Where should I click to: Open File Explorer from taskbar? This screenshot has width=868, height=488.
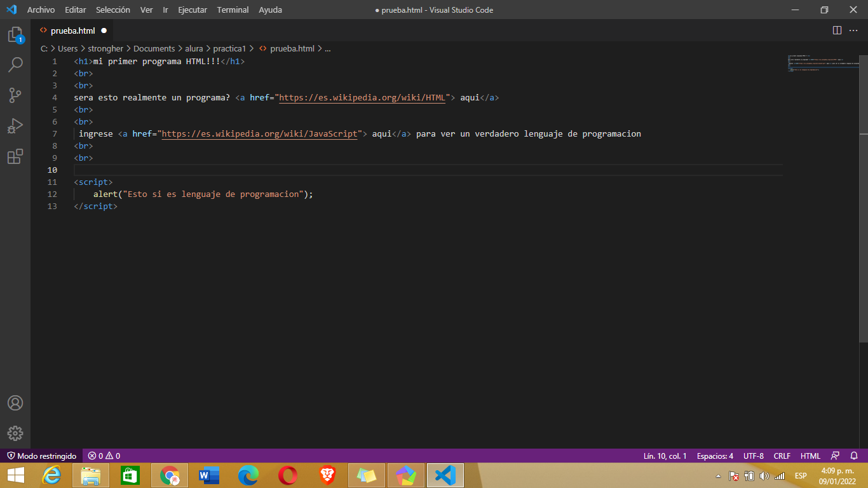click(x=91, y=475)
